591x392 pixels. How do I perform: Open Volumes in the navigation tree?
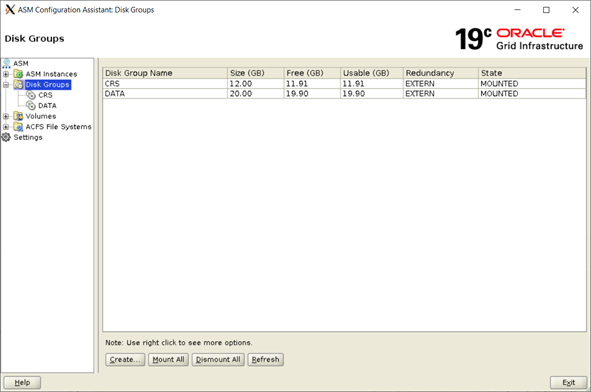click(x=41, y=116)
